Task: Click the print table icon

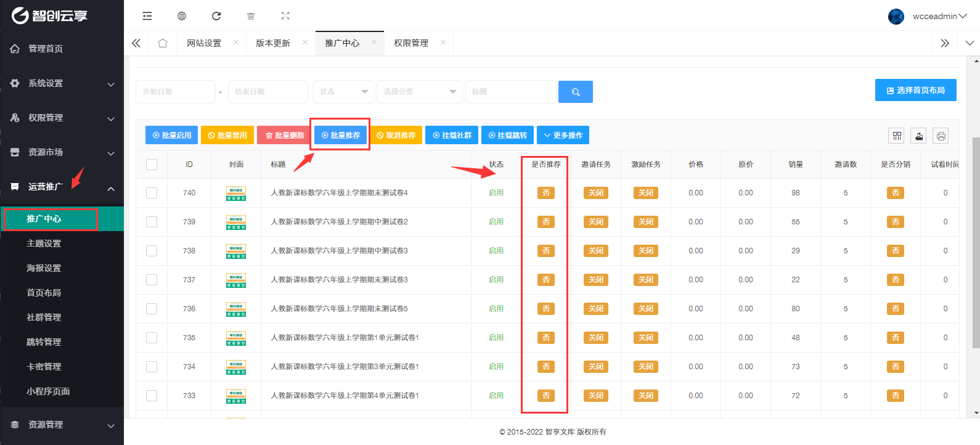Action: tap(941, 136)
